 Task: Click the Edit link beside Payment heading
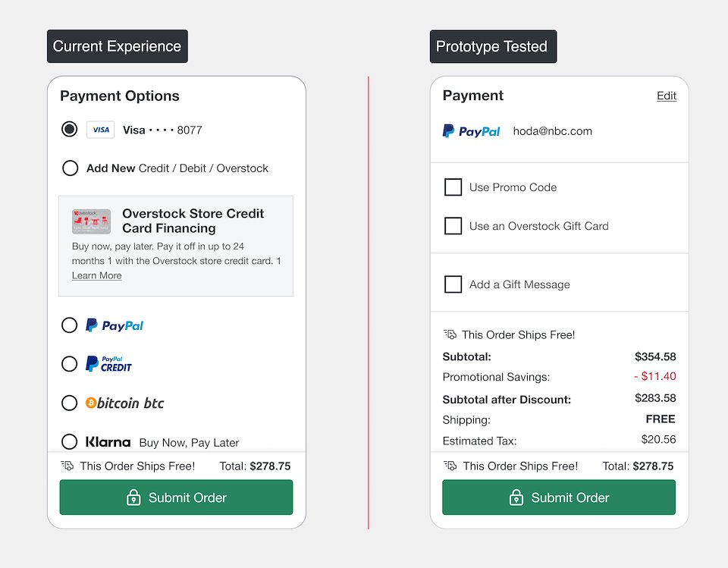coord(667,96)
